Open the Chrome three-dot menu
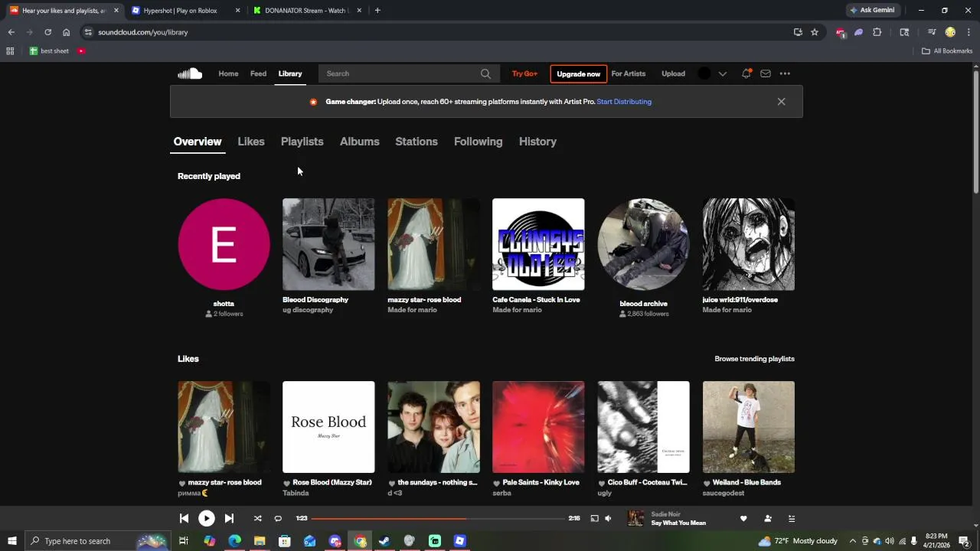 969,32
